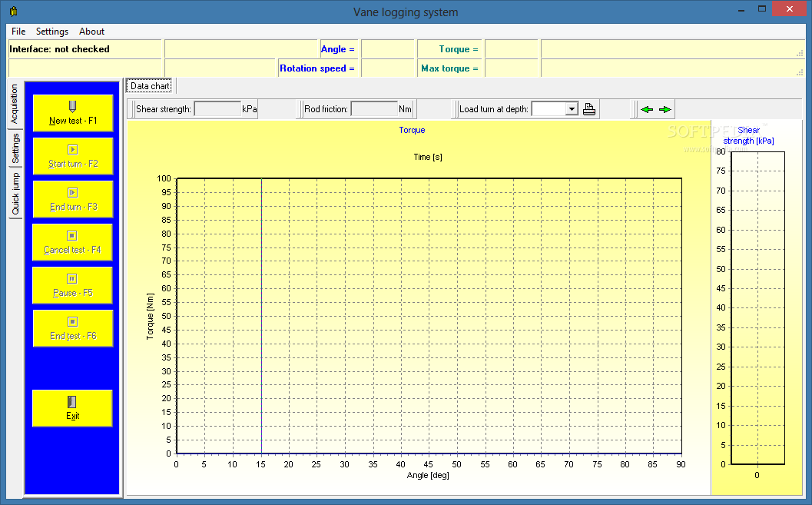Minimize the Vane logging system window
The height and width of the screenshot is (505, 812).
(x=741, y=9)
